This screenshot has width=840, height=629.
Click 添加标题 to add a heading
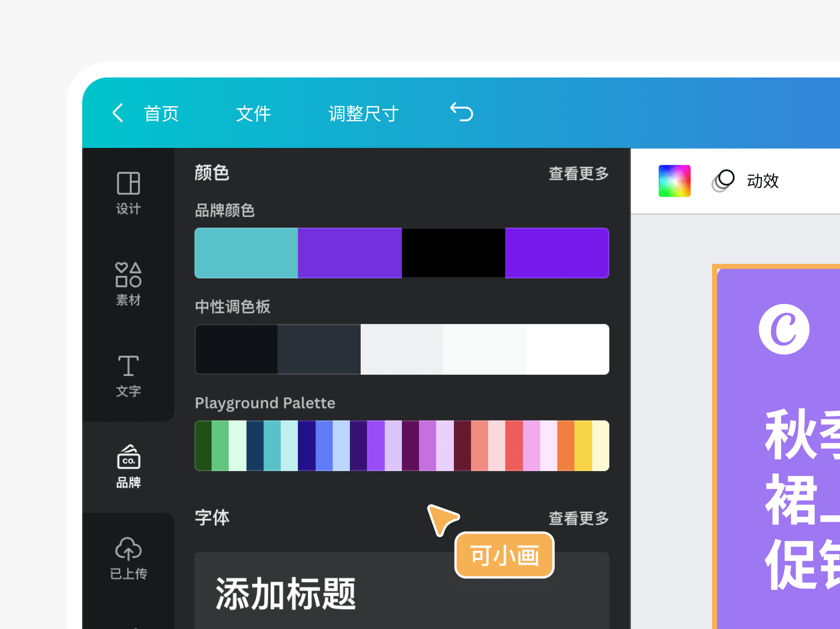(x=286, y=593)
